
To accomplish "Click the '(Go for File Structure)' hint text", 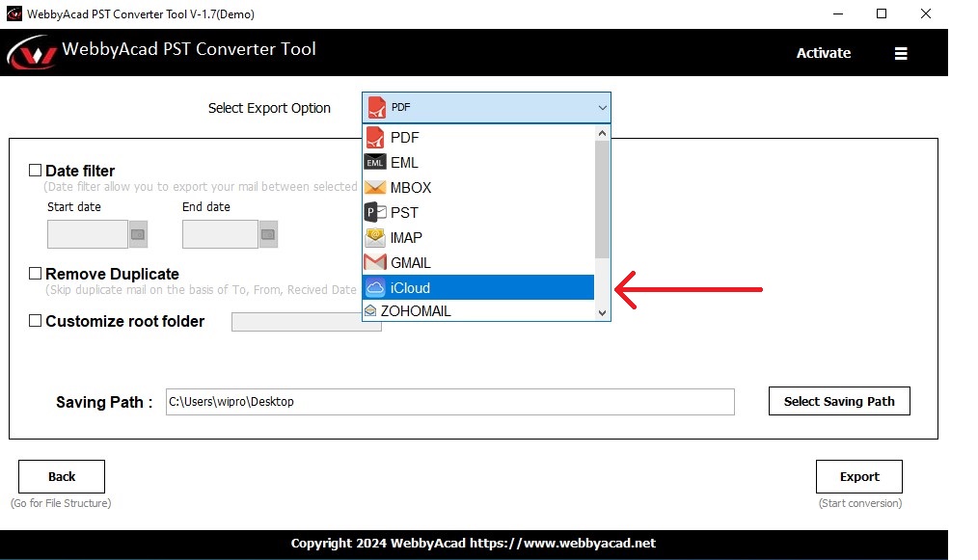I will click(61, 503).
